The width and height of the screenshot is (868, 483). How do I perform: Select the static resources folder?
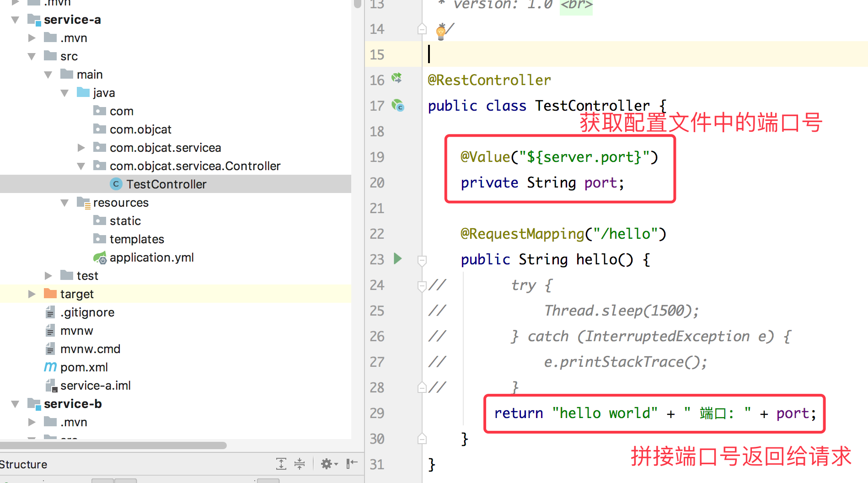click(x=125, y=221)
